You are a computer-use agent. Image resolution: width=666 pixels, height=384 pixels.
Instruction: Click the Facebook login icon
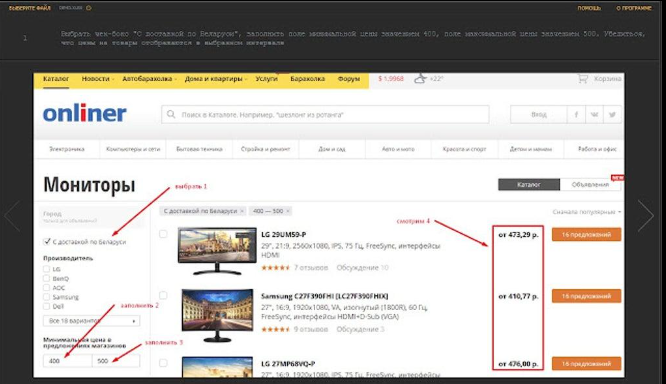tap(576, 114)
